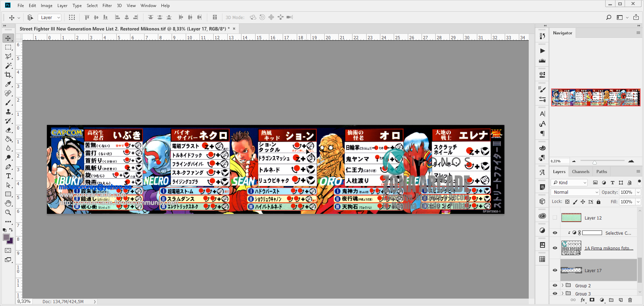Select the Eyedropper tool
The height and width of the screenshot is (306, 644).
(x=8, y=84)
